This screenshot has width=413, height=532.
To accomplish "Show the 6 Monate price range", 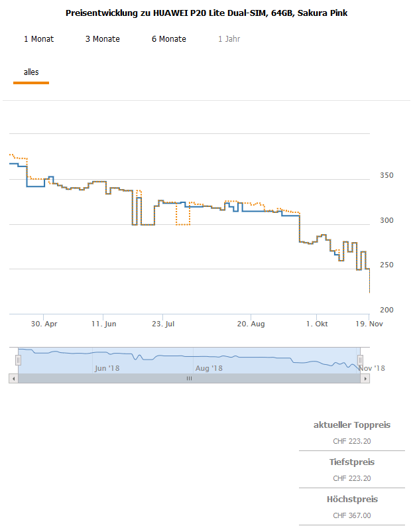I will click(169, 39).
